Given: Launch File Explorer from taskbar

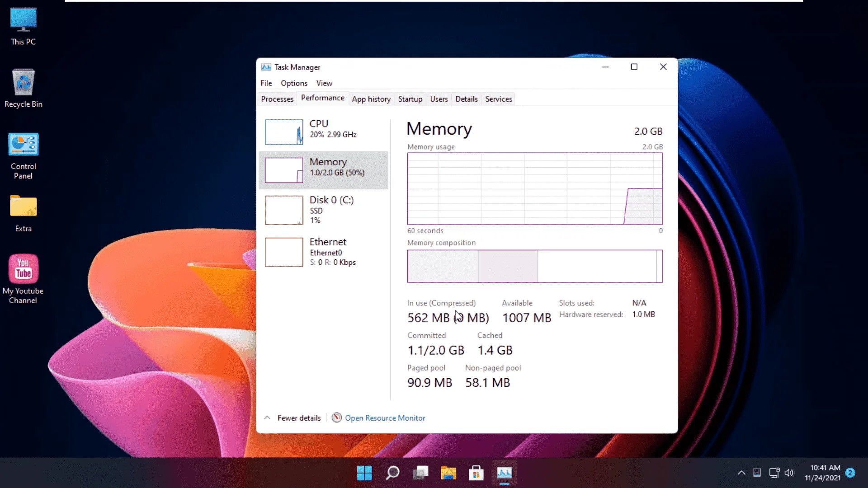Looking at the screenshot, I should pyautogui.click(x=448, y=473).
